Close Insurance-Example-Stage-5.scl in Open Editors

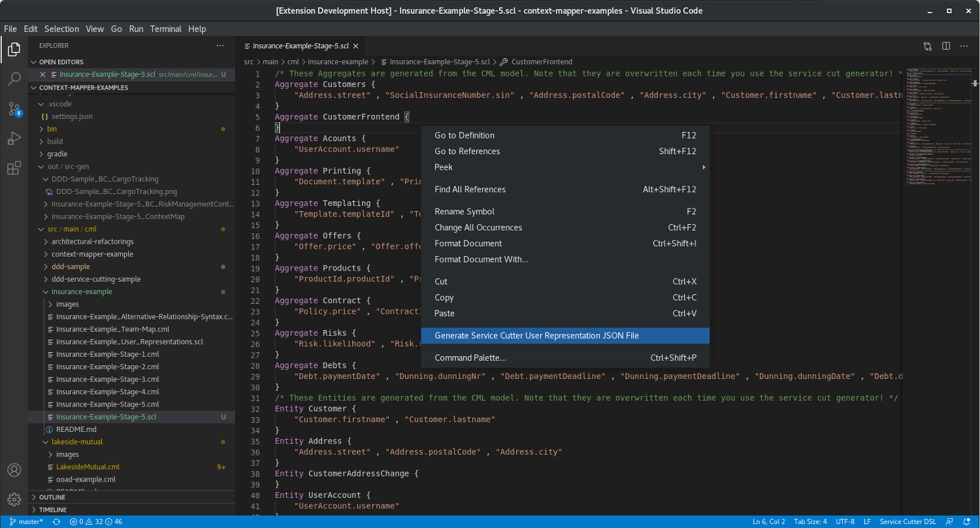42,74
